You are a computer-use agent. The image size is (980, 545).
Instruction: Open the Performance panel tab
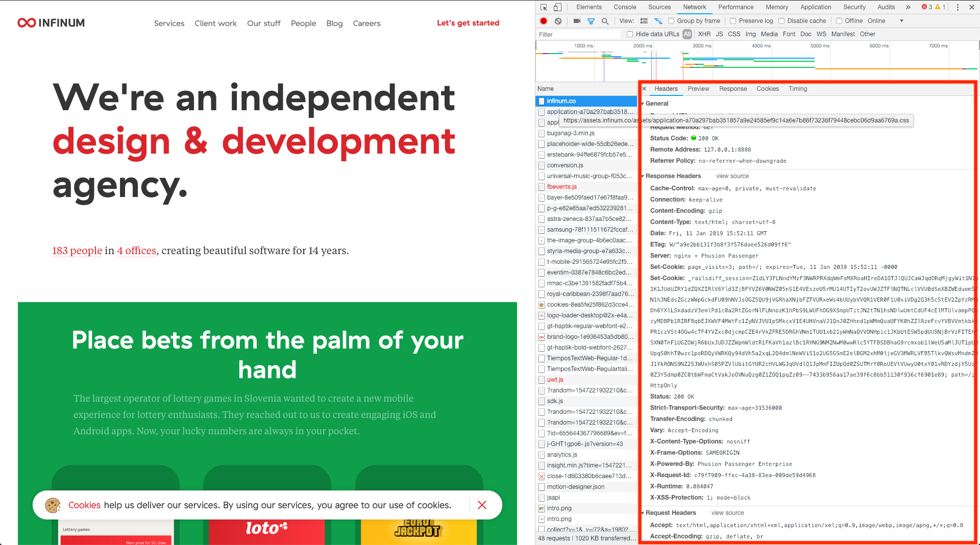coord(736,7)
